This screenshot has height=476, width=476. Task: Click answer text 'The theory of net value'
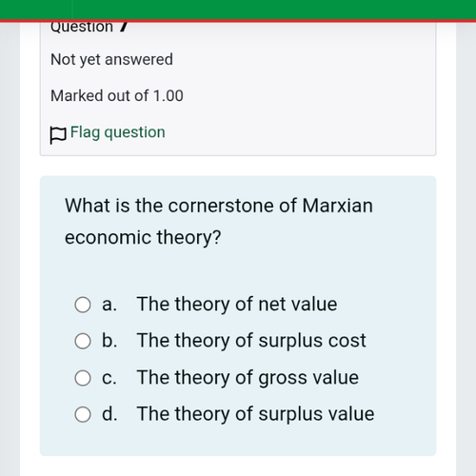pyautogui.click(x=237, y=305)
